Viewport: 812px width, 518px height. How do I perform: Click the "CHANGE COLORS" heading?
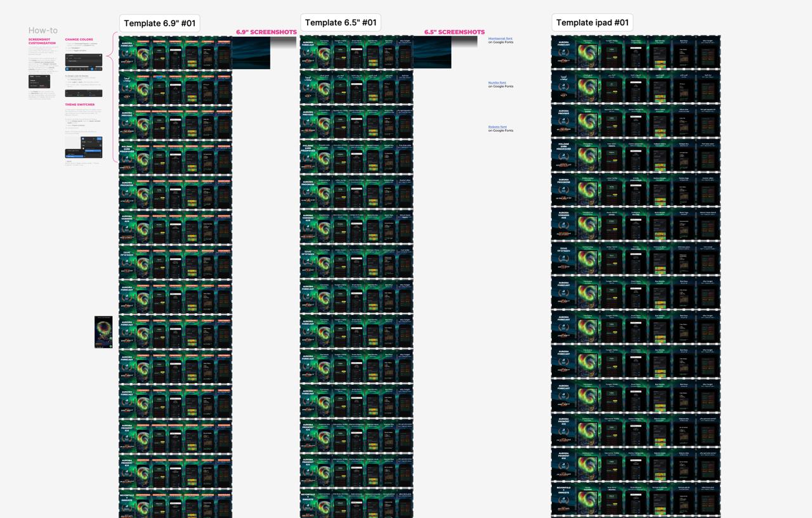pyautogui.click(x=79, y=39)
